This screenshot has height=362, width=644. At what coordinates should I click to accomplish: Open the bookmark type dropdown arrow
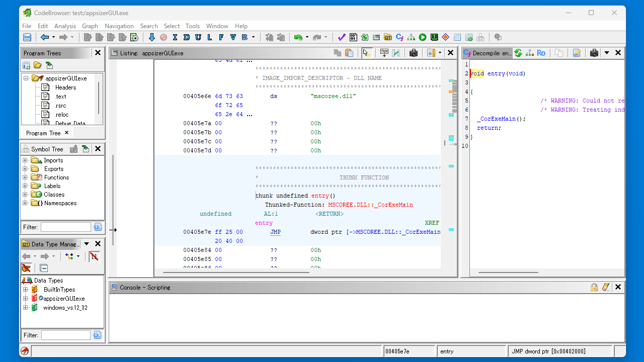point(253,37)
